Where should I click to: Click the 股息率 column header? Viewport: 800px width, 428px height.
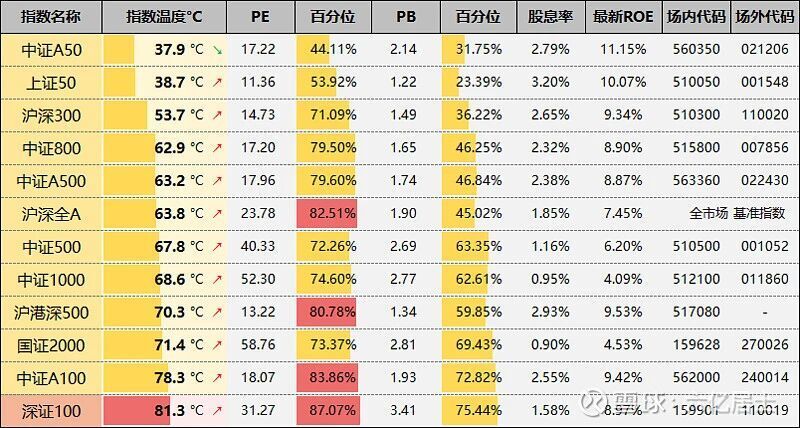550,17
